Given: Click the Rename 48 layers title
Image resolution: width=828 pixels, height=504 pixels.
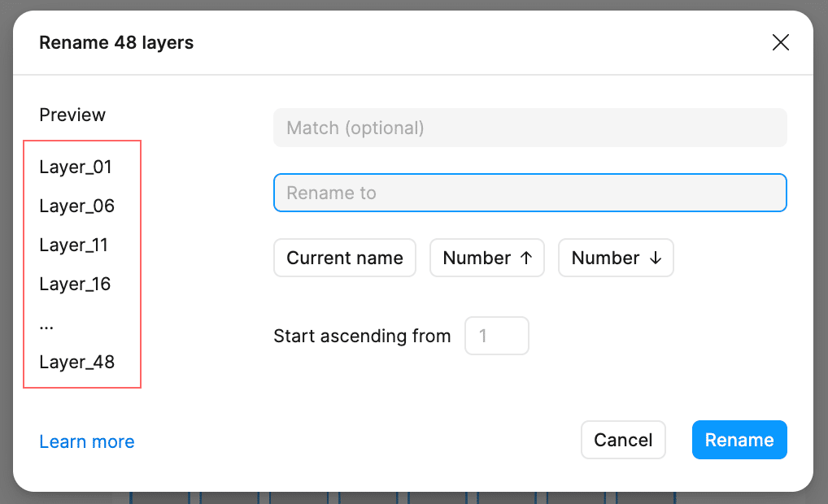Looking at the screenshot, I should (x=116, y=42).
